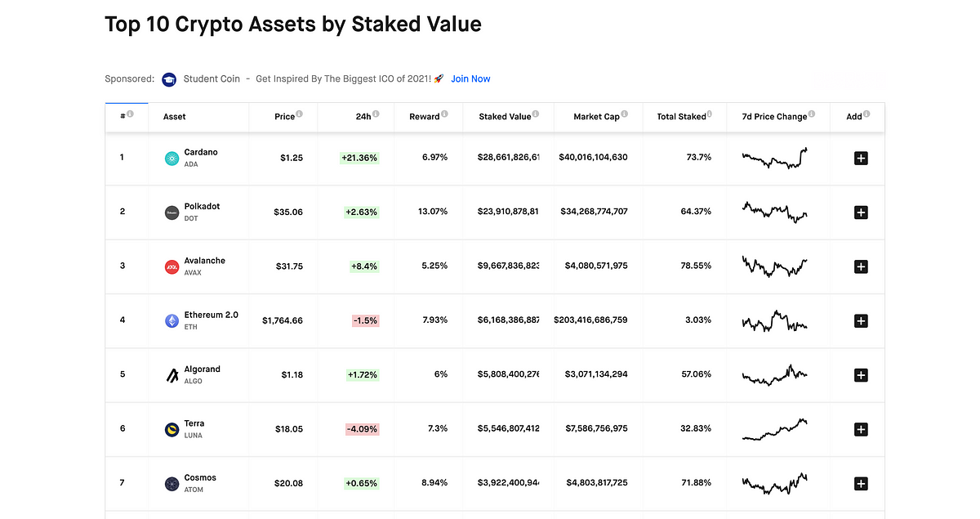
Task: Add Algorand with its plus button
Action: coord(860,375)
